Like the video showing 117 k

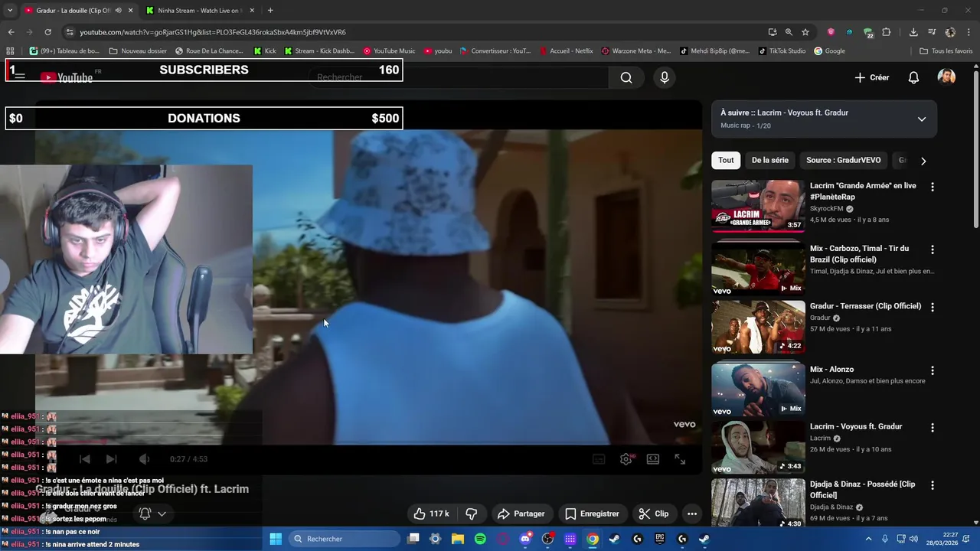click(431, 514)
